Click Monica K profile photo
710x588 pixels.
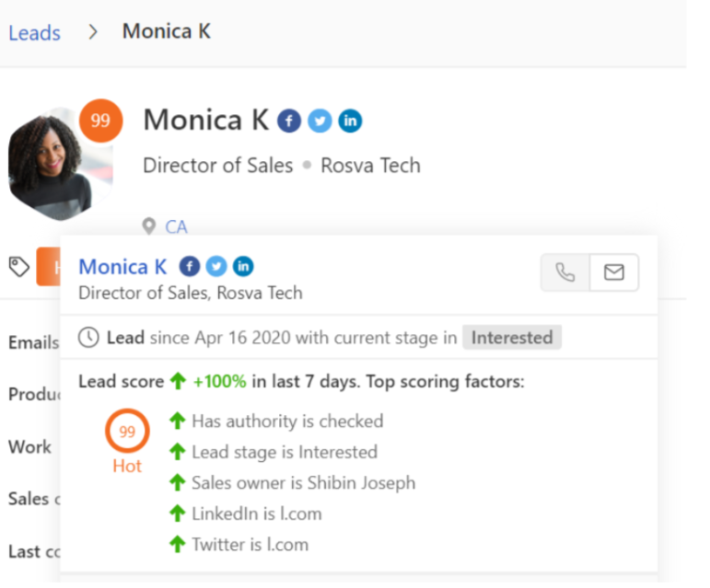[60, 164]
